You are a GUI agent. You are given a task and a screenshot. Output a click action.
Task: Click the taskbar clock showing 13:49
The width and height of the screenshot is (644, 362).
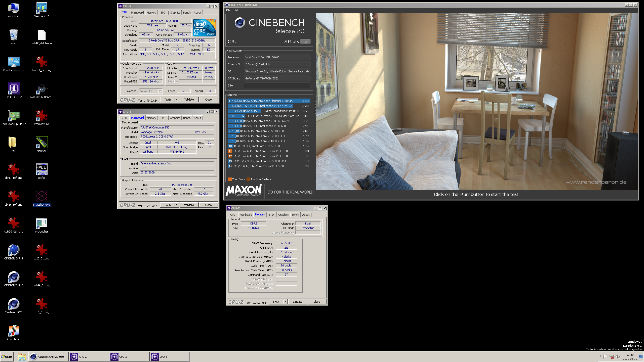click(630, 357)
